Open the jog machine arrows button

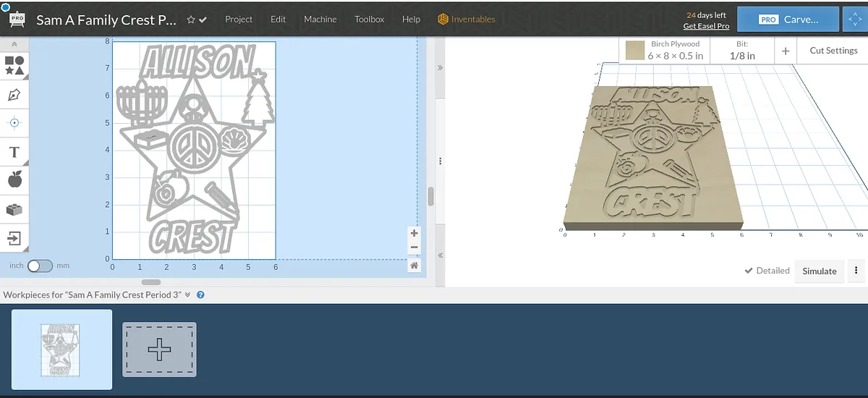pyautogui.click(x=855, y=20)
